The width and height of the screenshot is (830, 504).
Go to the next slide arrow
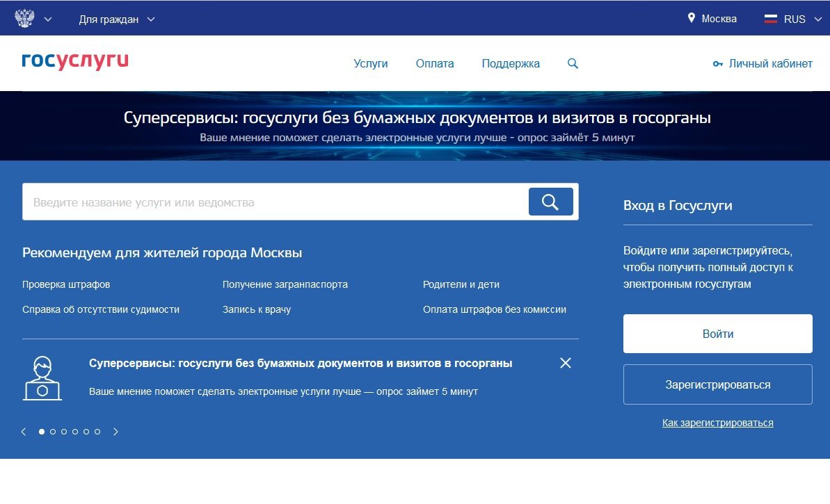(115, 432)
